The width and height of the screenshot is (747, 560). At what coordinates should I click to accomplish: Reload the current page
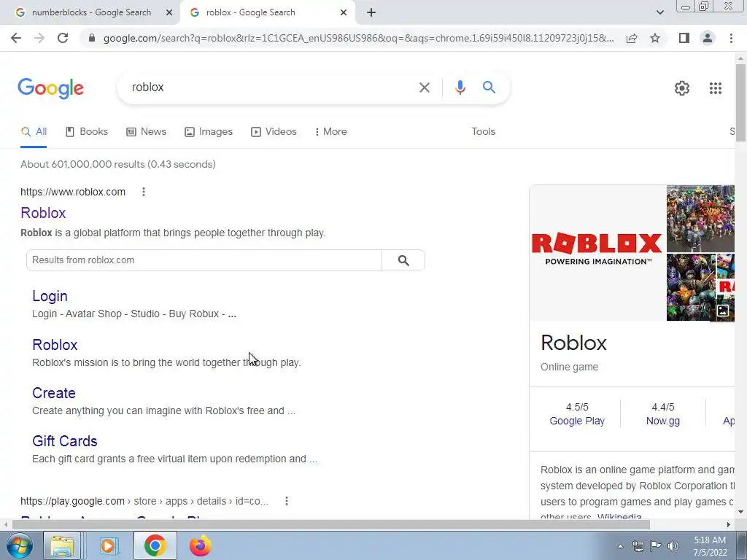pos(63,38)
